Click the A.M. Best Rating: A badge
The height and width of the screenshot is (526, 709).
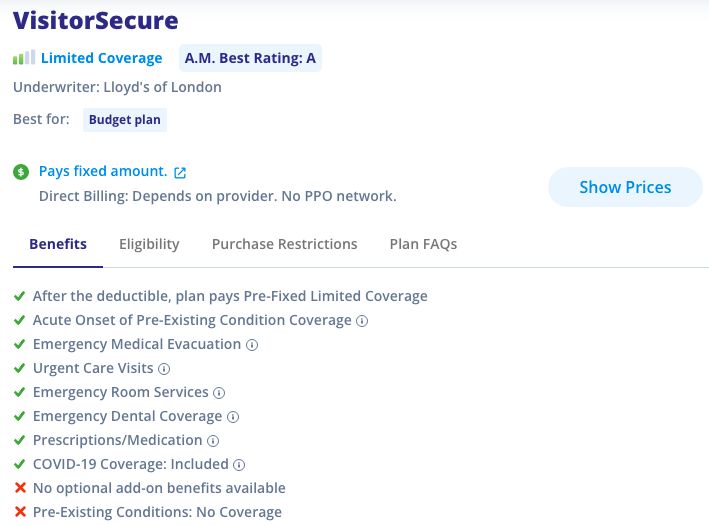tap(250, 58)
